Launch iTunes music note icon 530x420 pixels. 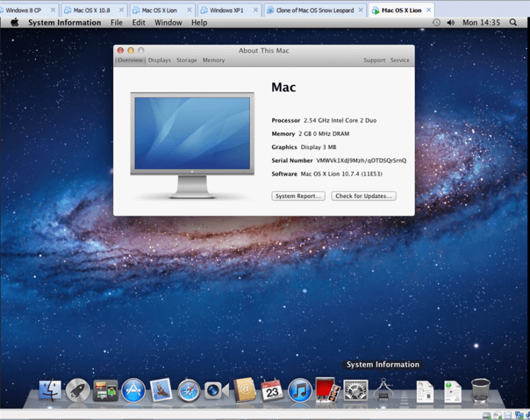click(x=300, y=390)
